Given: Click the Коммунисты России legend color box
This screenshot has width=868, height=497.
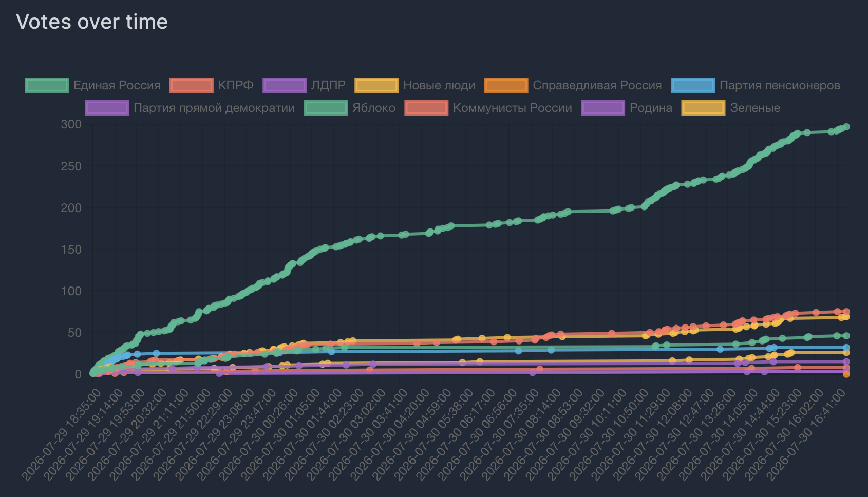Looking at the screenshot, I should coord(426,108).
